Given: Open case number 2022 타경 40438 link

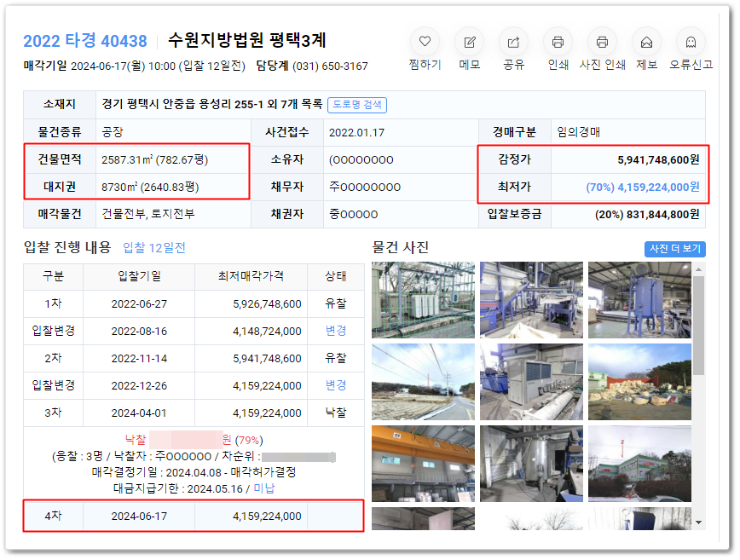Looking at the screenshot, I should coord(85,41).
